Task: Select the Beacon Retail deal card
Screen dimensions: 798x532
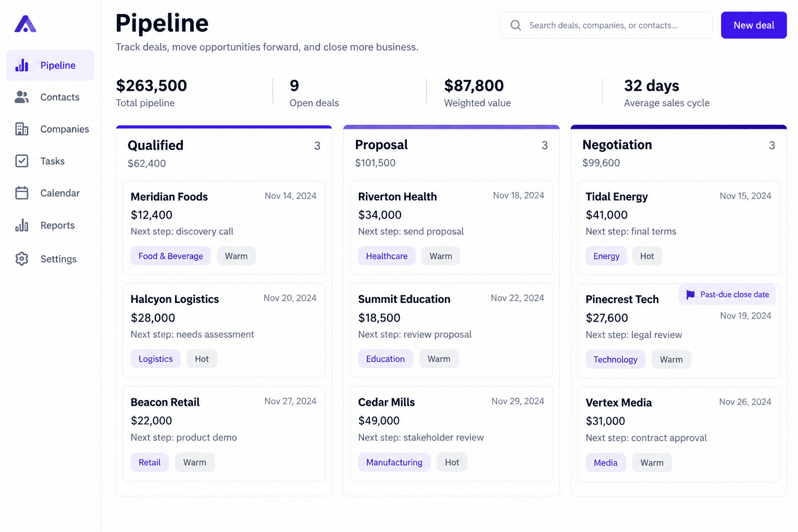Action: pos(224,434)
